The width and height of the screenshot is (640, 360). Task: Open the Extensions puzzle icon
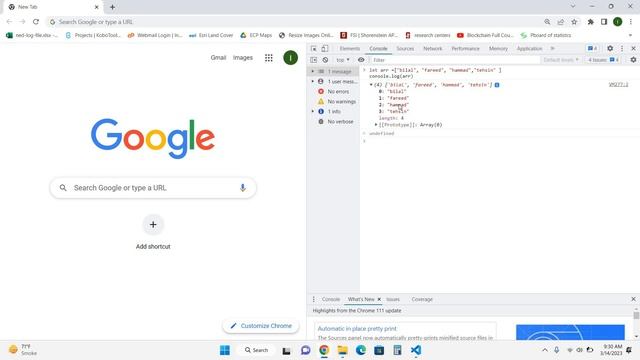point(590,22)
